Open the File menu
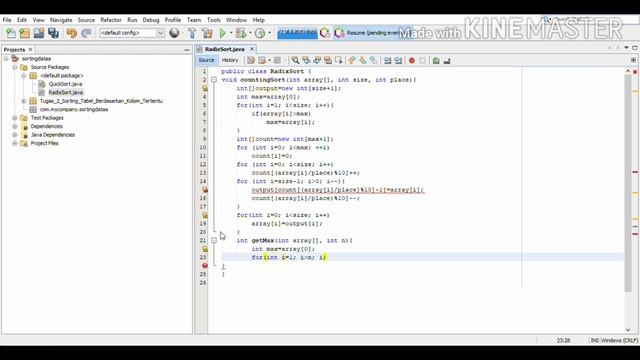Screen dimensions: 640x360 point(7,20)
